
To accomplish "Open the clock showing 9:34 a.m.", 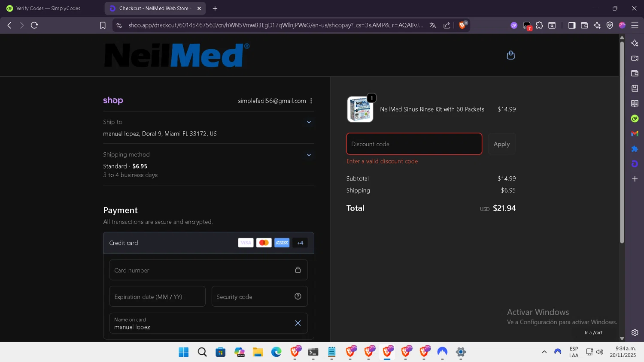I will click(x=623, y=352).
